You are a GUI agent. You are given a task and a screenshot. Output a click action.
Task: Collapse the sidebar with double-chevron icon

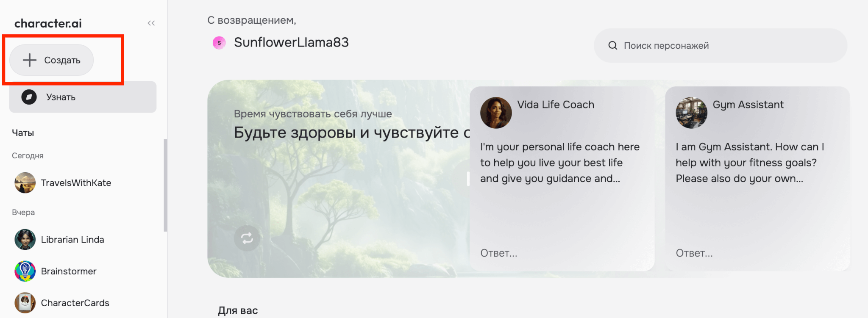pos(151,23)
